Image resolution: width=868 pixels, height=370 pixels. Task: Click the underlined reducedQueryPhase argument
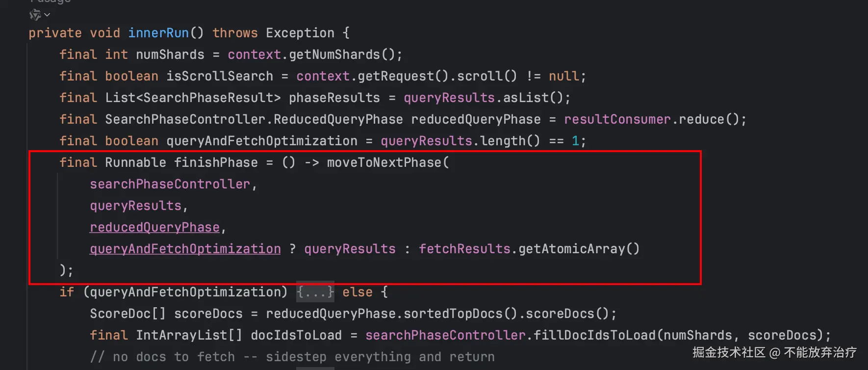[154, 227]
